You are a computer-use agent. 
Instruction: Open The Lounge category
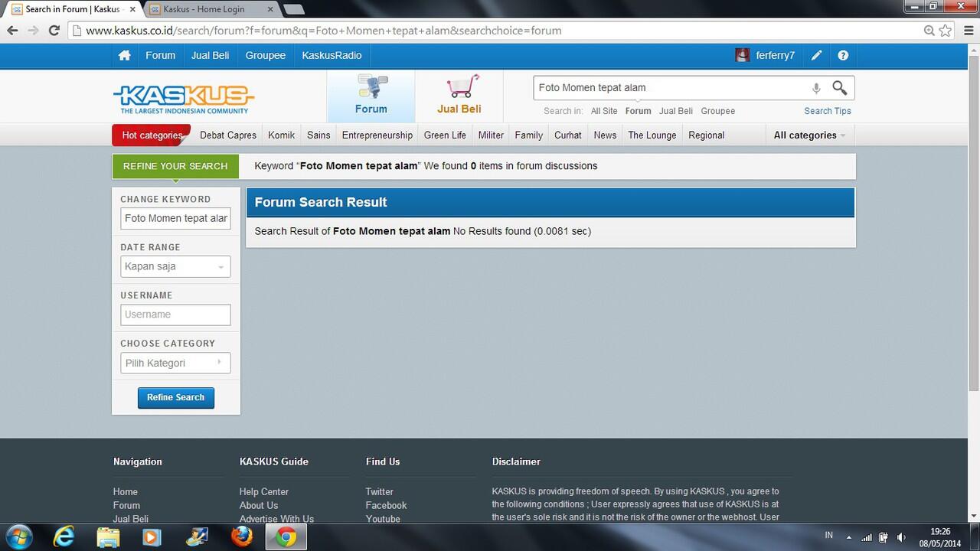coord(652,135)
